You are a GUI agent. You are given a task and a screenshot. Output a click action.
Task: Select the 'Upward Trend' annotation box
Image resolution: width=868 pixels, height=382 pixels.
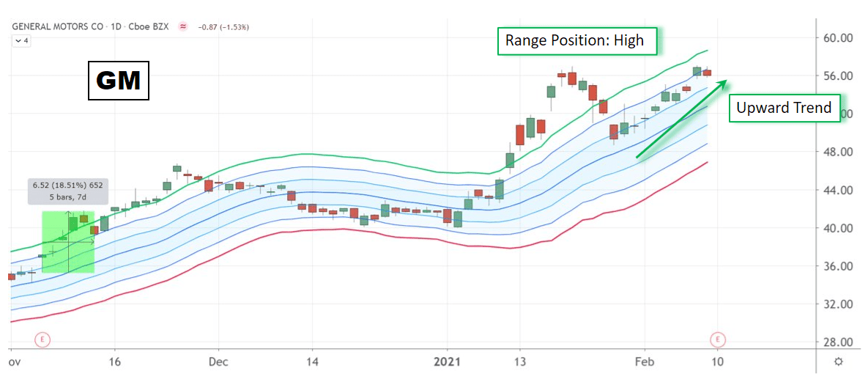[x=783, y=109]
